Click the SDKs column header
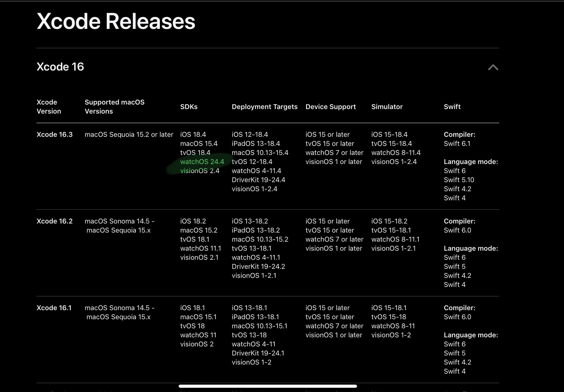Image resolution: width=564 pixels, height=392 pixels. pyautogui.click(x=189, y=107)
